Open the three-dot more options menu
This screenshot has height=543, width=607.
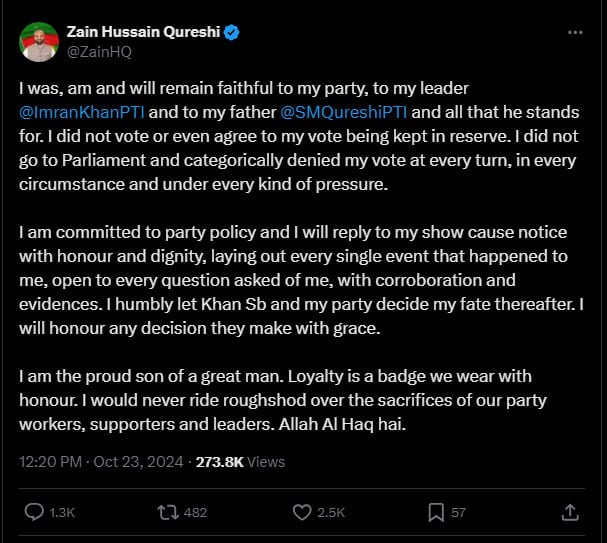click(x=574, y=32)
